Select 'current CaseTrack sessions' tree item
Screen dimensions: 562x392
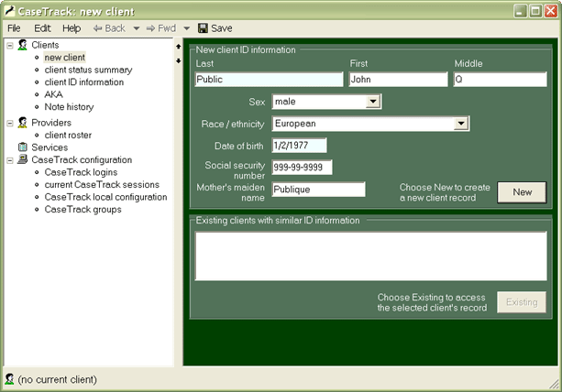click(102, 185)
